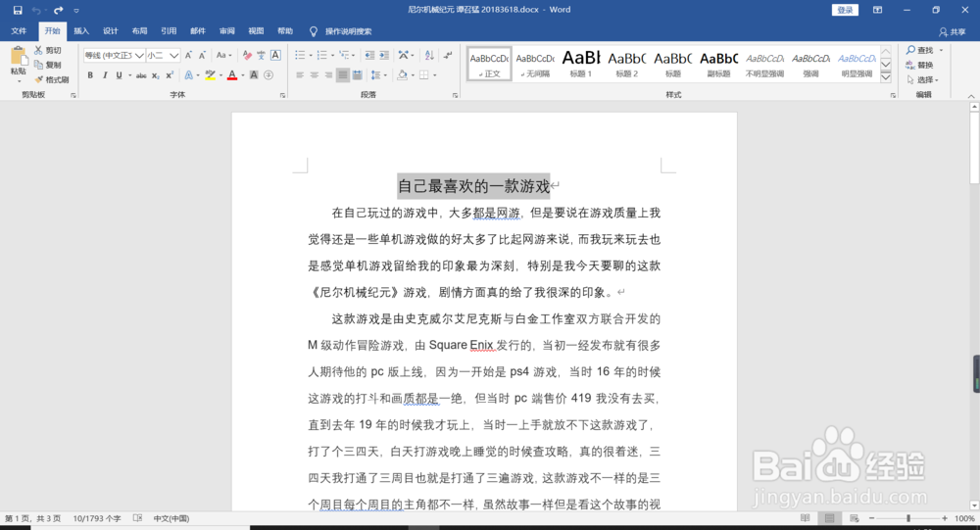
Task: Open multilevel list dropdown
Action: [354, 55]
